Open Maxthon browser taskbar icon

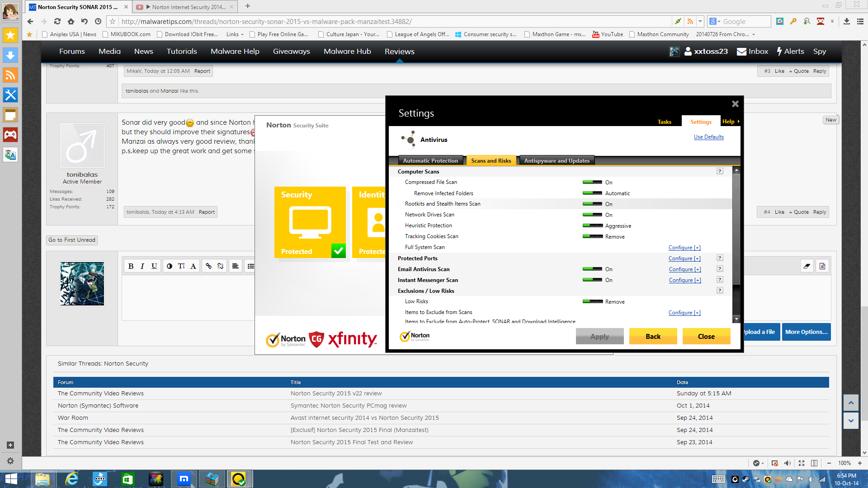tap(184, 479)
